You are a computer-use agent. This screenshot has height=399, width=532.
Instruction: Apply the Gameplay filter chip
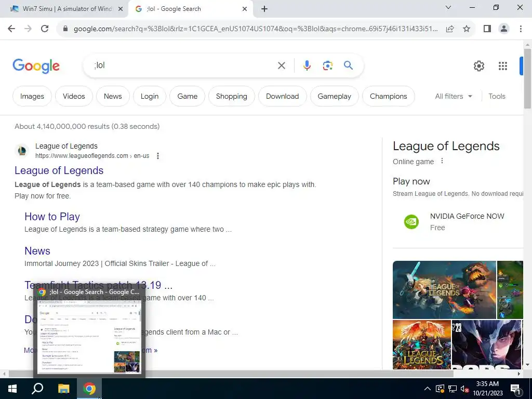[334, 96]
